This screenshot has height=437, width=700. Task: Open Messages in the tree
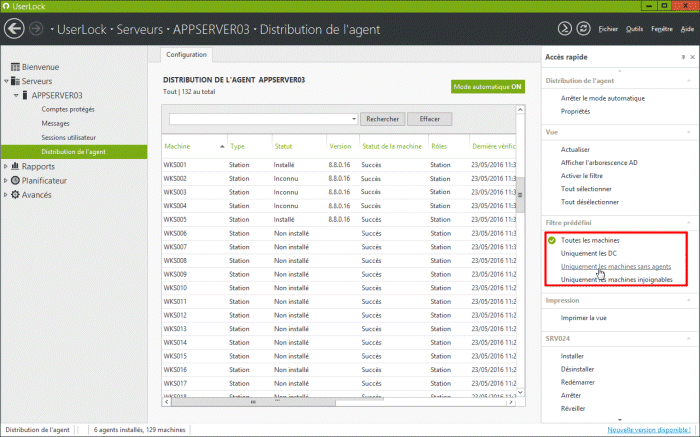[55, 123]
